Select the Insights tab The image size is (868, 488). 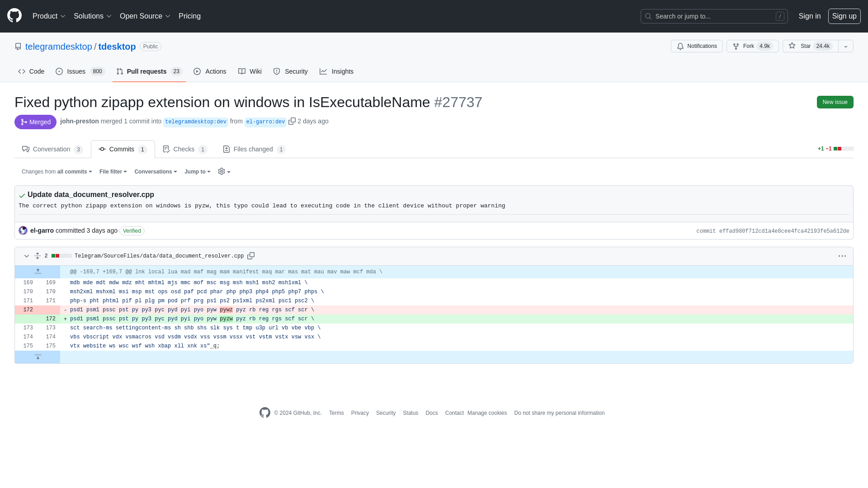336,71
